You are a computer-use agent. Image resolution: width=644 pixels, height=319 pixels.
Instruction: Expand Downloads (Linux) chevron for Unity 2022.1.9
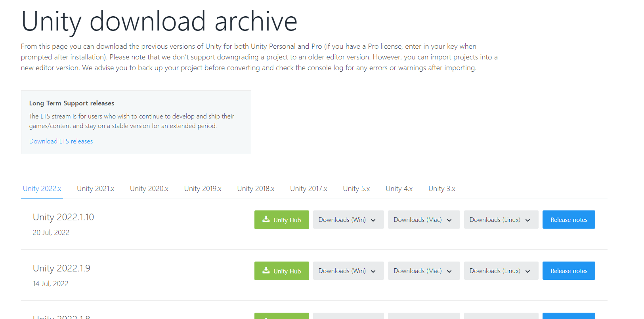click(x=528, y=271)
